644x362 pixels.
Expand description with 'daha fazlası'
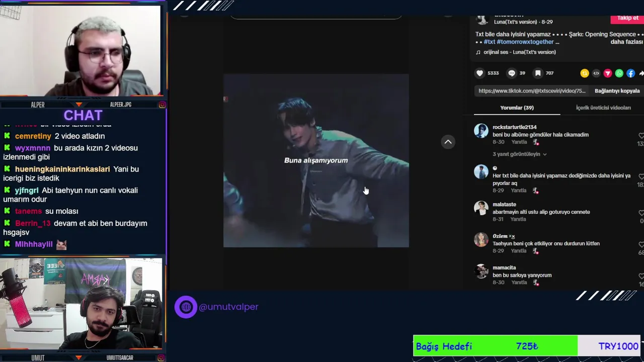[627, 42]
